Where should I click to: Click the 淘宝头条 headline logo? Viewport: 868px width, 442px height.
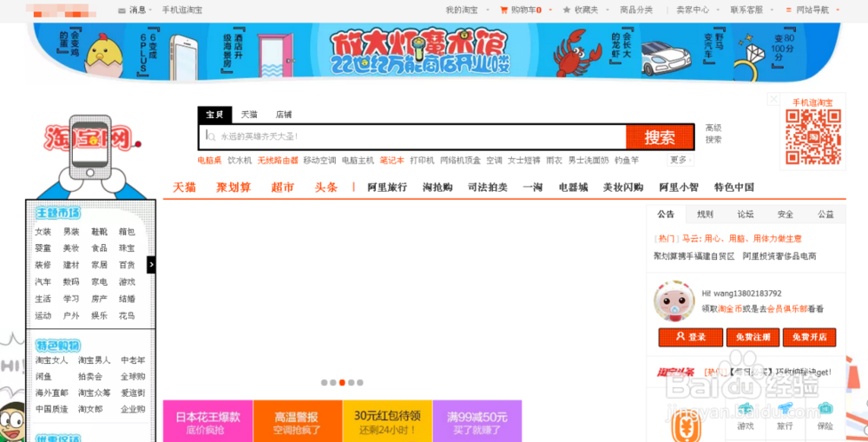[675, 373]
